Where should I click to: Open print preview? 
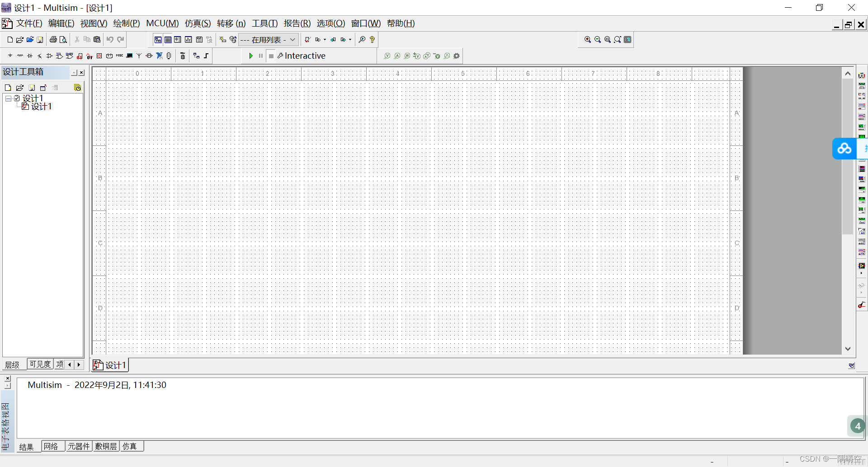(x=63, y=40)
